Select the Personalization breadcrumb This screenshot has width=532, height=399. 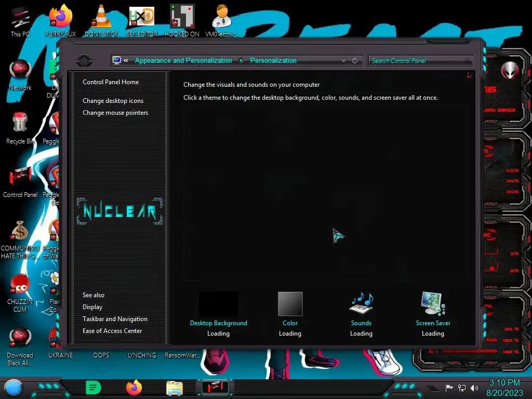(x=273, y=61)
